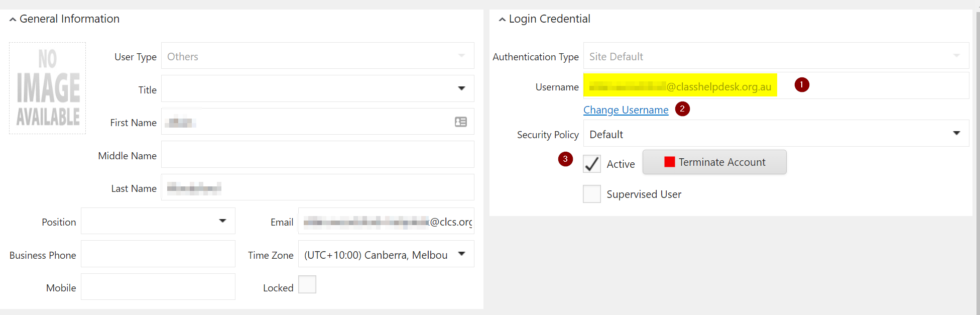The width and height of the screenshot is (980, 315).
Task: Click the numbered marker 3 beside Active
Action: pos(565,159)
